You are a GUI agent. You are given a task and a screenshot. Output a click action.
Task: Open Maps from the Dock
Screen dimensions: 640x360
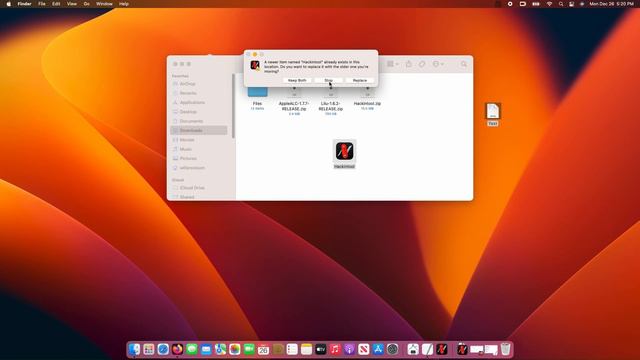coord(220,349)
